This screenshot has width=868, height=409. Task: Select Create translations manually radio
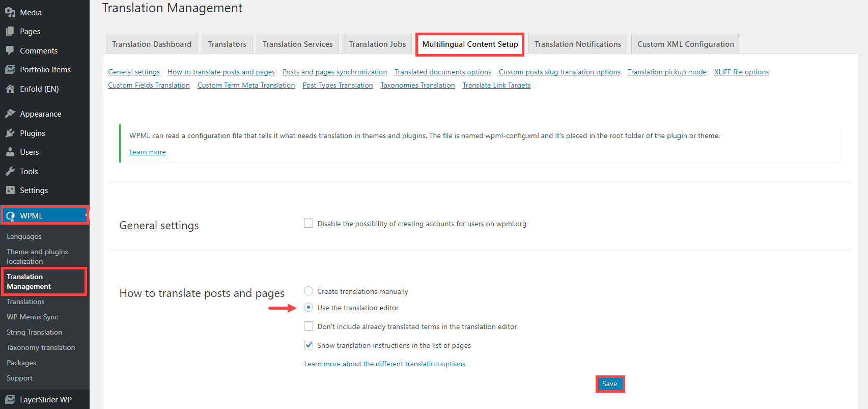(x=309, y=291)
